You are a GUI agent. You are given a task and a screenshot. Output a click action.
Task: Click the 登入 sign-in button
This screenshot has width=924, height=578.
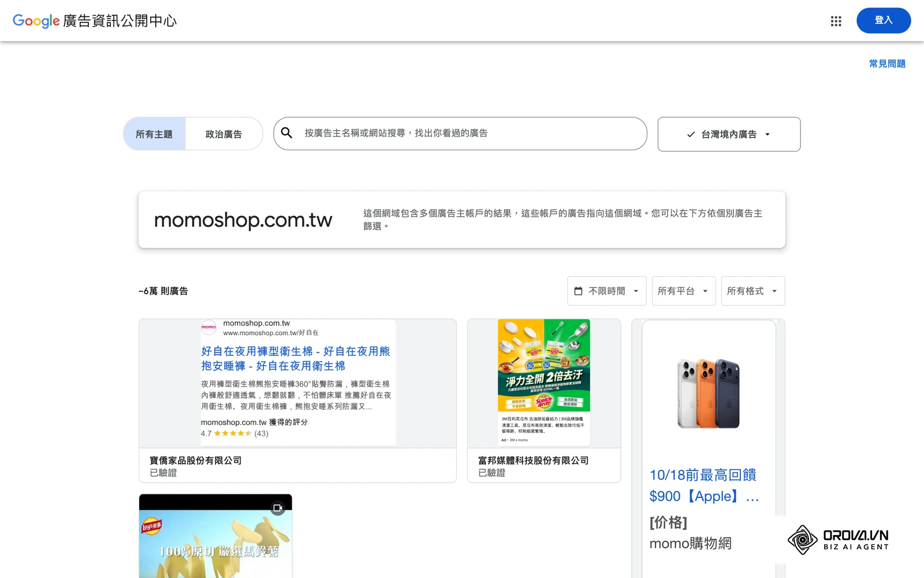coord(884,20)
